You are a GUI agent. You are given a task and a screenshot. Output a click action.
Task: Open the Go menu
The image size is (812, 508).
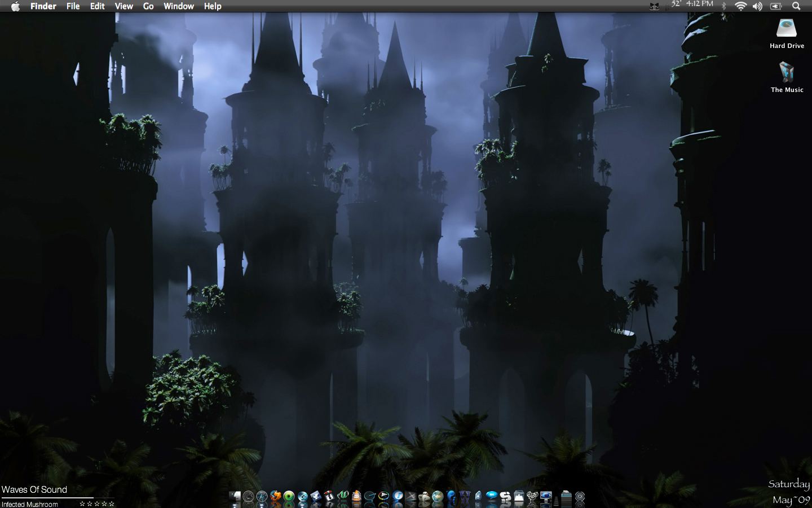[148, 6]
